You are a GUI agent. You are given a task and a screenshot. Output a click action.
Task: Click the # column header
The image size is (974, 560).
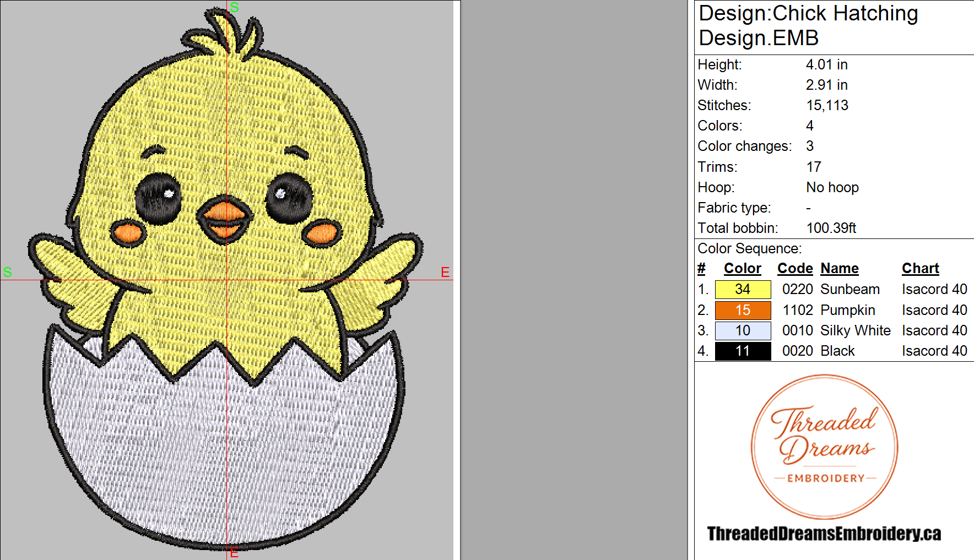pos(701,269)
